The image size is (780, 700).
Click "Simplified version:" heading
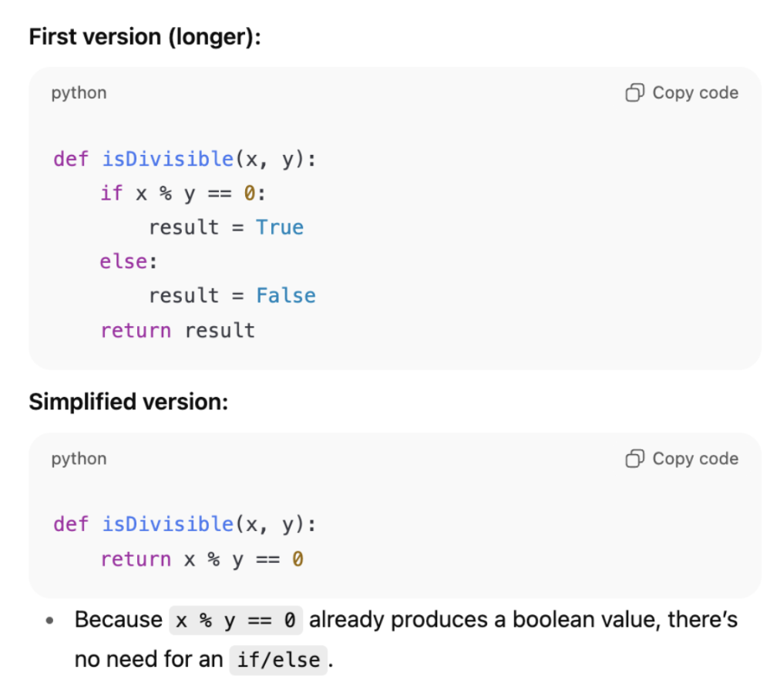tap(129, 402)
